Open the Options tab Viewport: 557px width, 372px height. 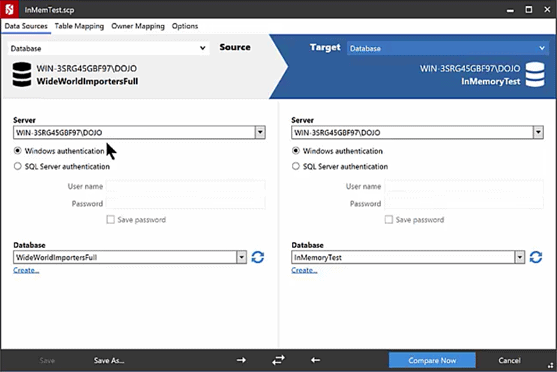(185, 26)
